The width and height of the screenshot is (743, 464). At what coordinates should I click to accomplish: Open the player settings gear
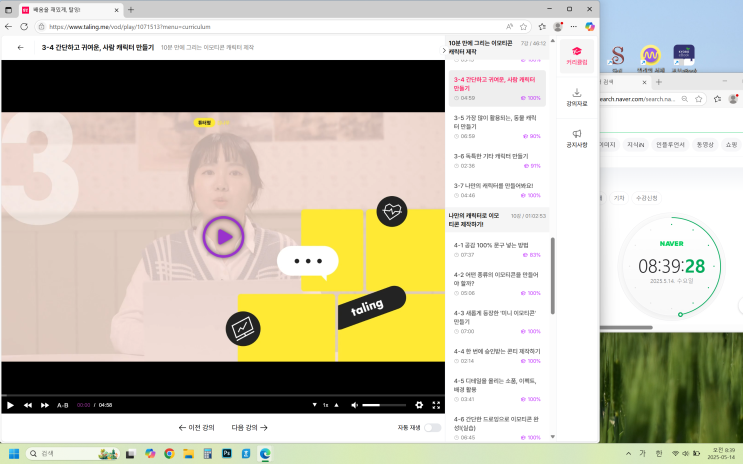(x=419, y=405)
